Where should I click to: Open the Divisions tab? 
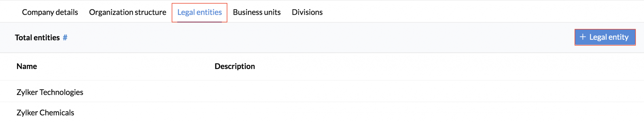307,12
